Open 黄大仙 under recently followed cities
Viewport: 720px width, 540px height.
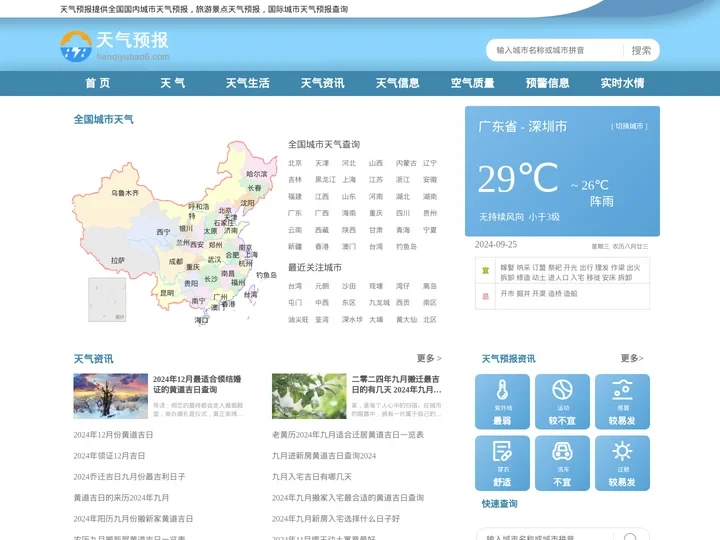(x=406, y=320)
